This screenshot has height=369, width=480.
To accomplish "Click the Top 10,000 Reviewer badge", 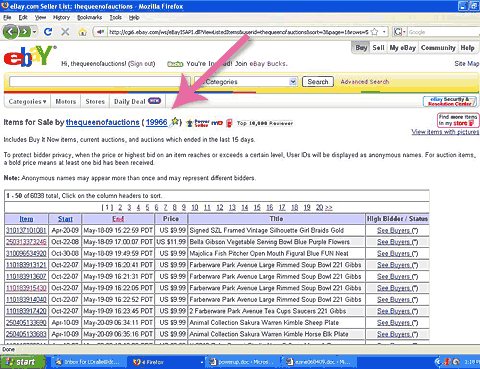I will pyautogui.click(x=265, y=123).
